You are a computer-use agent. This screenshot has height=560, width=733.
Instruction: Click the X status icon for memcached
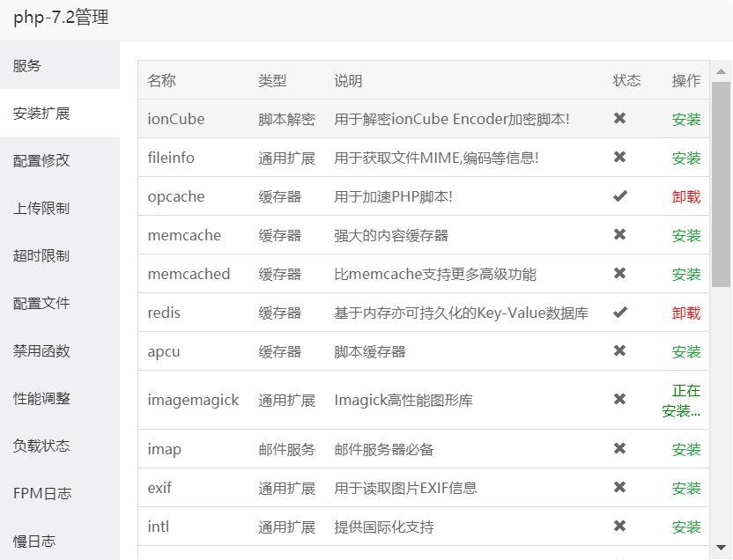point(619,273)
